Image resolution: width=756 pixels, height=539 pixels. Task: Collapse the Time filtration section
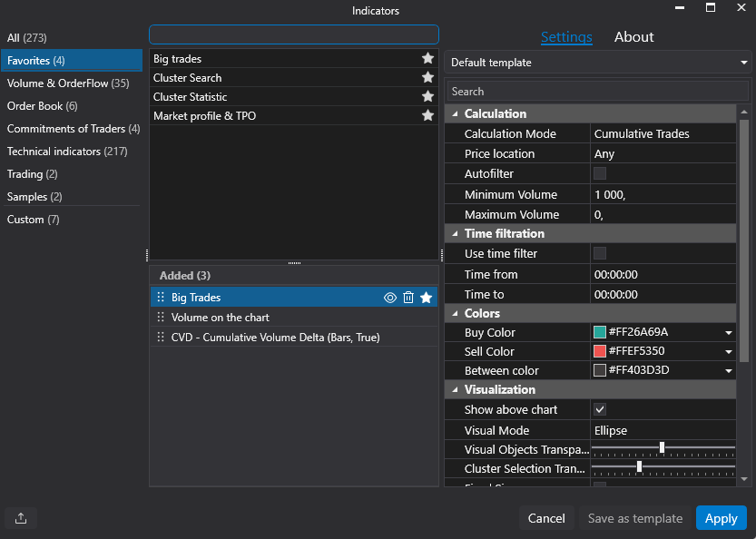tap(456, 233)
